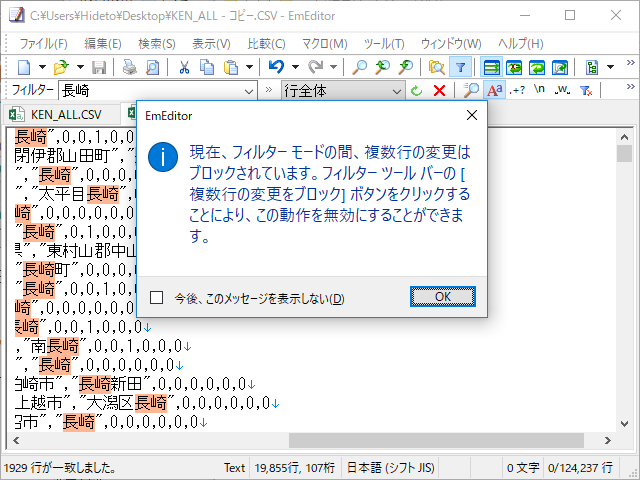This screenshot has width=640, height=480.
Task: Expand the configuration dropdown arrow
Action: point(610,67)
